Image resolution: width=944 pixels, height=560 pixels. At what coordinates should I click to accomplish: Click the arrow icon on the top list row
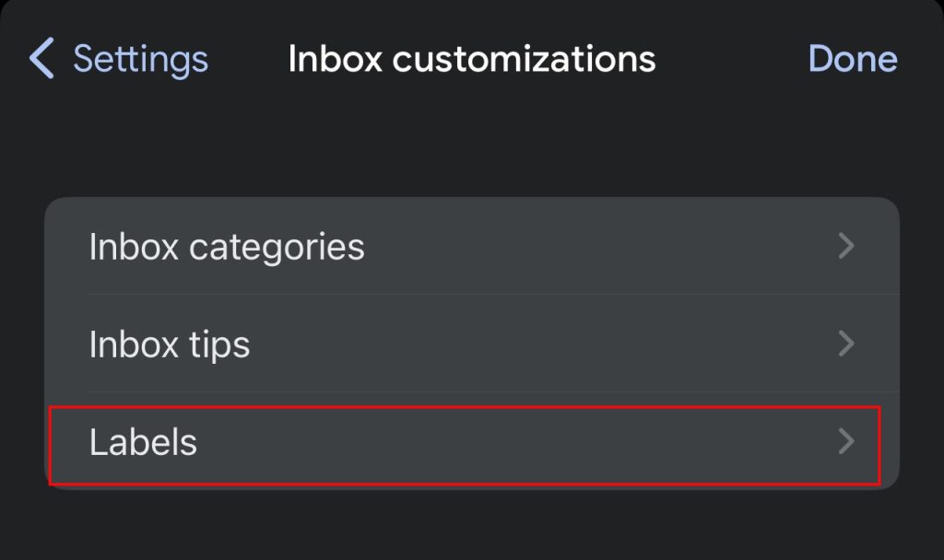pyautogui.click(x=845, y=247)
